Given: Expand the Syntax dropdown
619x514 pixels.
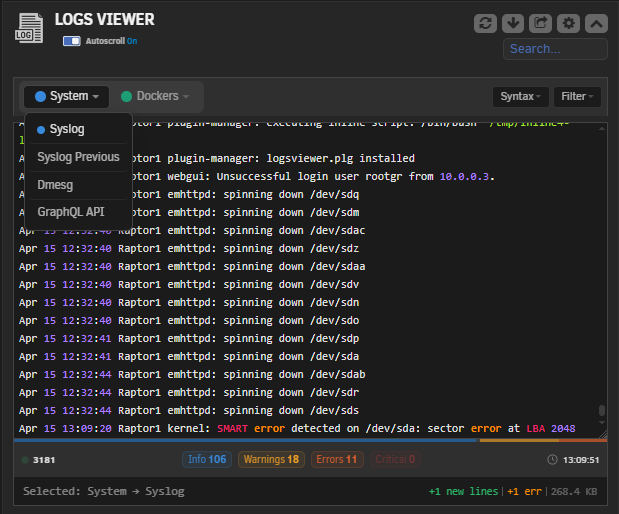Looking at the screenshot, I should tap(521, 97).
